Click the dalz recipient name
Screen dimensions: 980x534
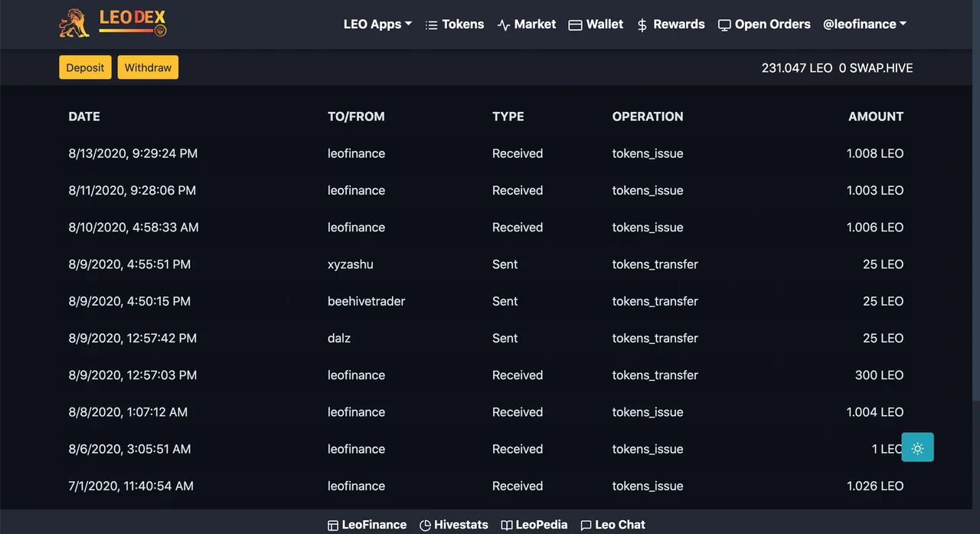[339, 338]
